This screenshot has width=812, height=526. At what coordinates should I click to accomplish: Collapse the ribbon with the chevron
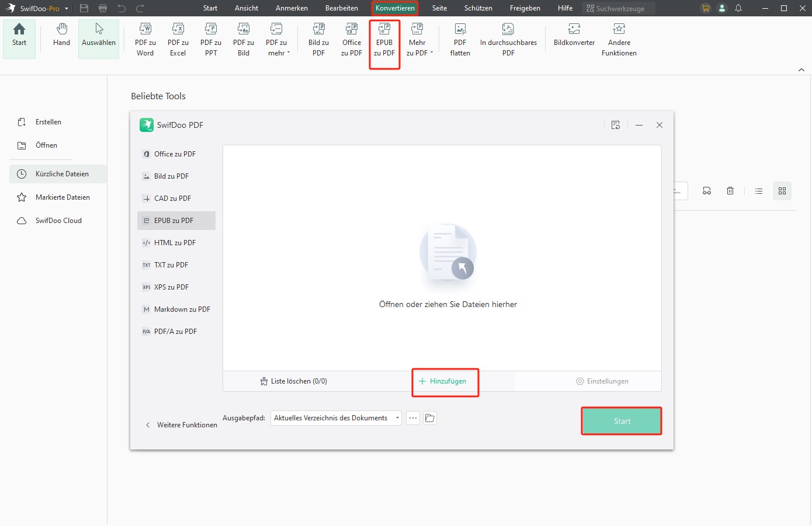801,69
